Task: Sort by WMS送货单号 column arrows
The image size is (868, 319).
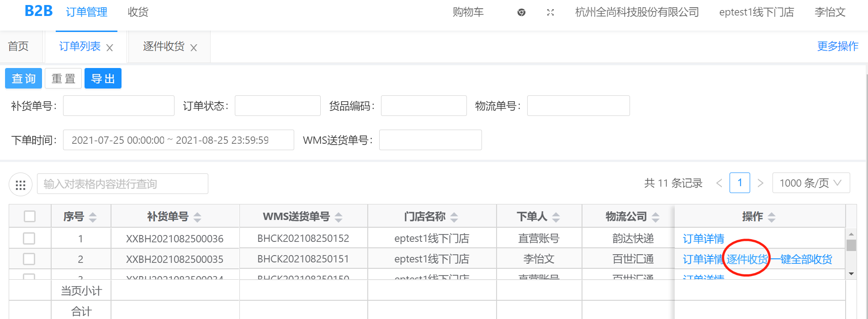Action: [339, 217]
